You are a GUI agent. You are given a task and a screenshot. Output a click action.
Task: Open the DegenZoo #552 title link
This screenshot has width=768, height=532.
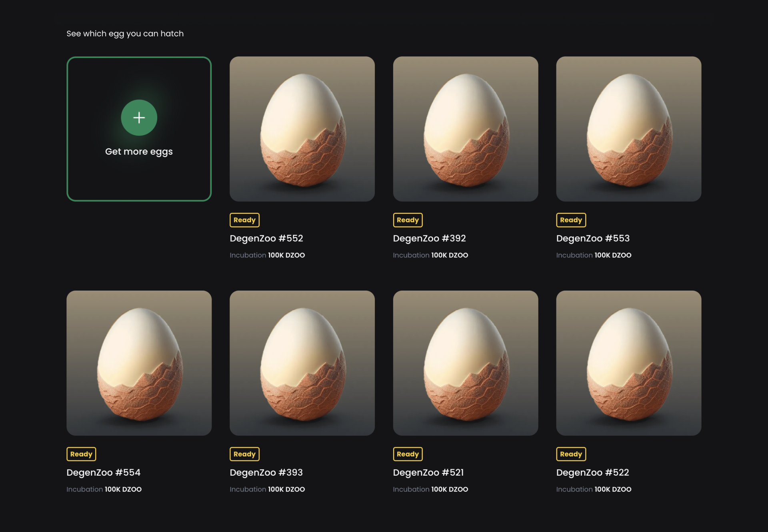click(266, 238)
